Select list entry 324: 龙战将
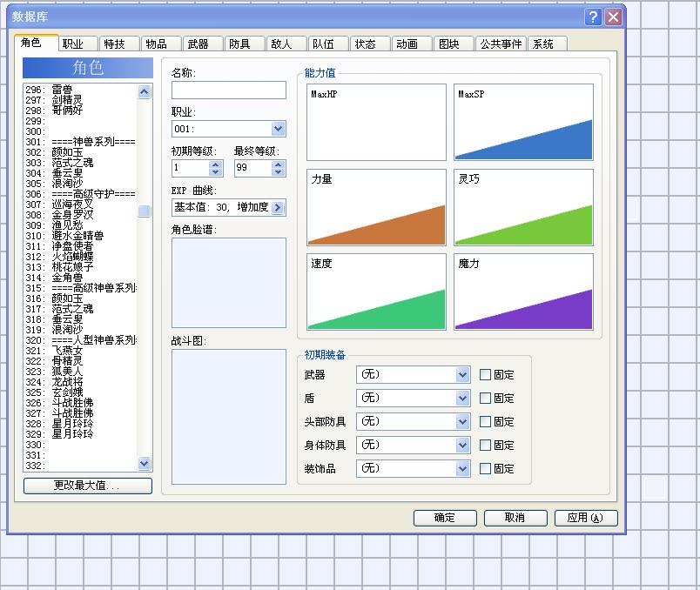This screenshot has height=590, width=700. point(81,381)
